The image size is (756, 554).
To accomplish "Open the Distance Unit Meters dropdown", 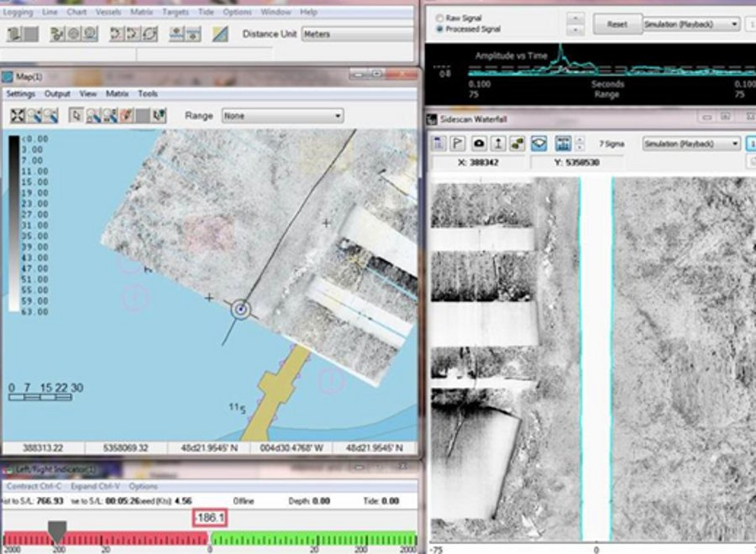I will (x=356, y=34).
